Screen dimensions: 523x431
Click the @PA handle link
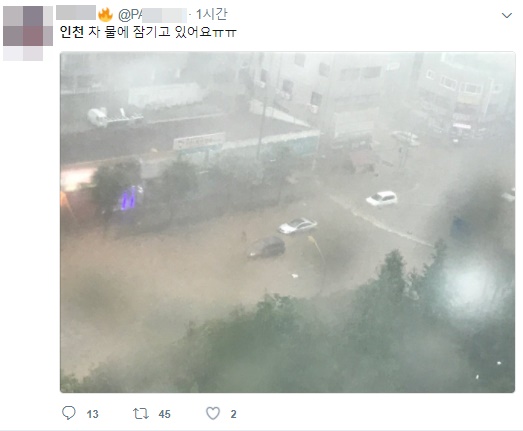pos(152,15)
